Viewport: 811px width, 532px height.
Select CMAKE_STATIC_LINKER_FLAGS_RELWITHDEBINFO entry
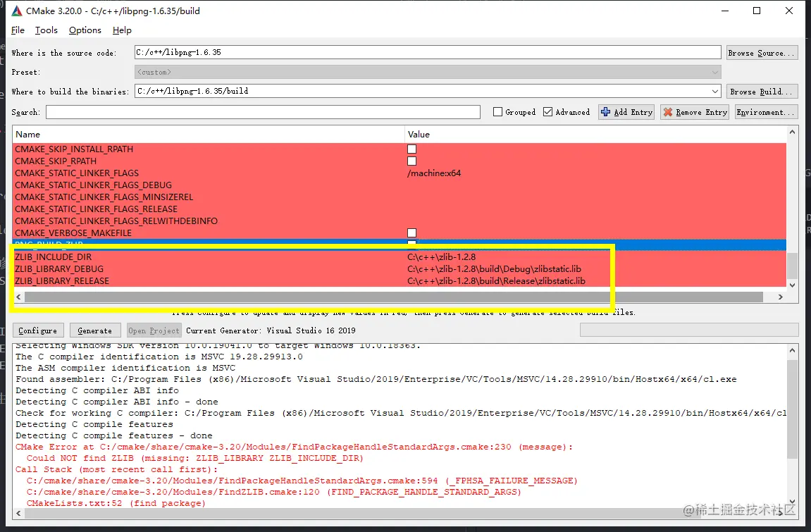pos(116,221)
